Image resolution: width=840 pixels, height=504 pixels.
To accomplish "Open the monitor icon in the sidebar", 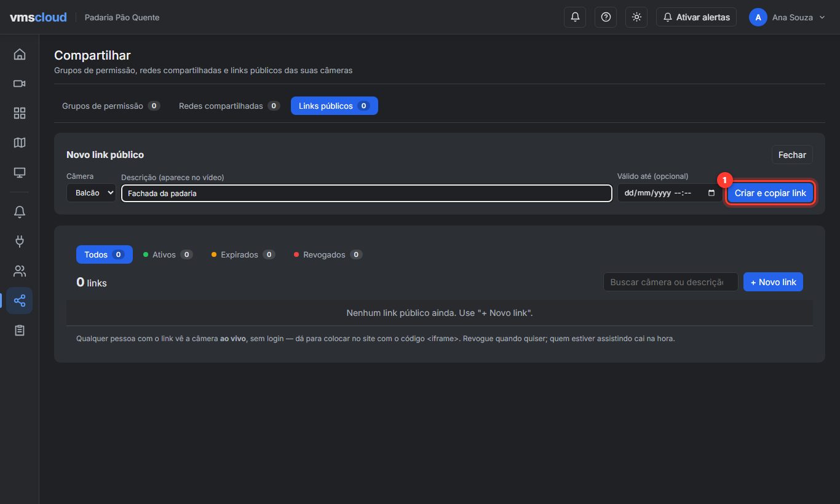I will (x=20, y=172).
